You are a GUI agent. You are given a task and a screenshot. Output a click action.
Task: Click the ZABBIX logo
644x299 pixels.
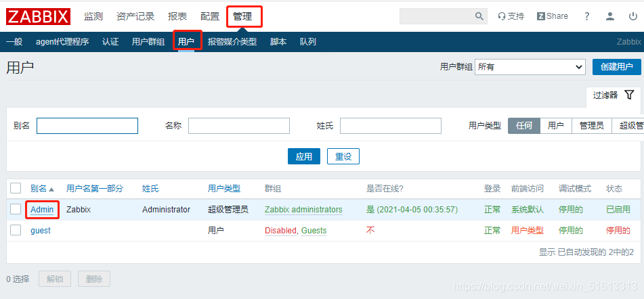pyautogui.click(x=38, y=16)
